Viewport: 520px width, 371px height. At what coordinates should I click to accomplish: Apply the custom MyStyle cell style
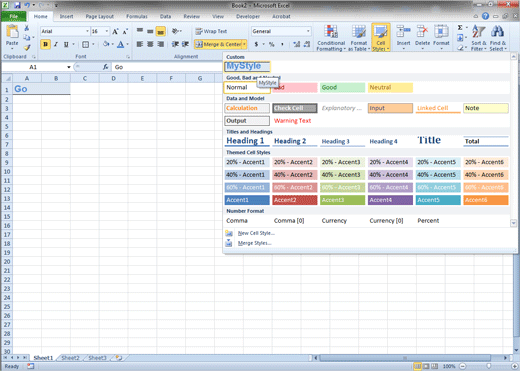click(x=247, y=66)
